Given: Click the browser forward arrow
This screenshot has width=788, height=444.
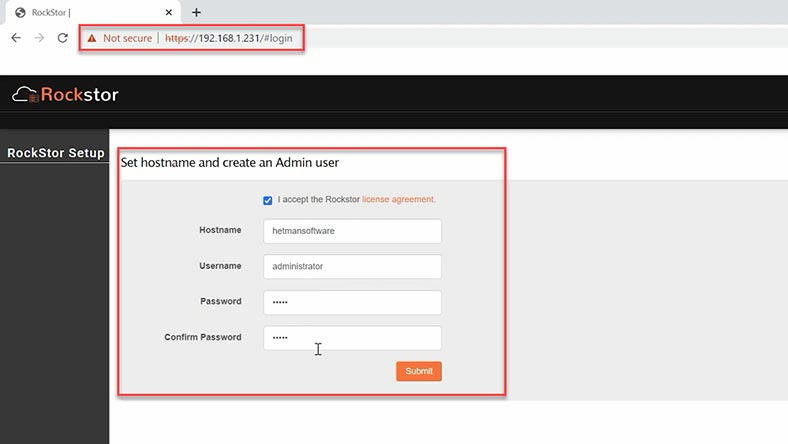Looking at the screenshot, I should pos(39,38).
